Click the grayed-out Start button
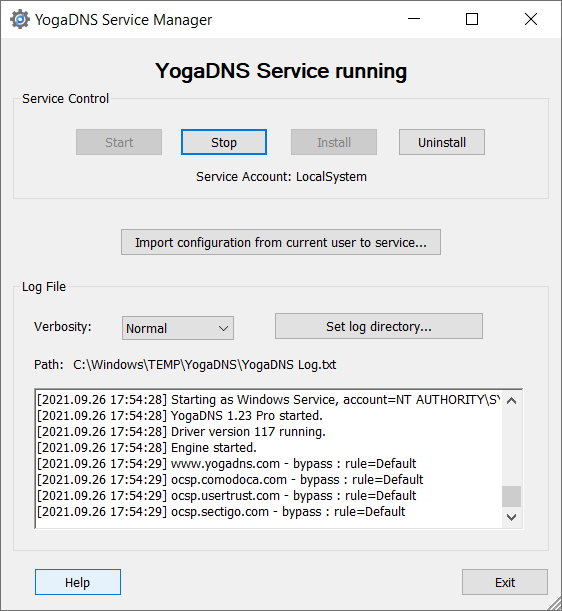The height and width of the screenshot is (611, 562). point(119,142)
